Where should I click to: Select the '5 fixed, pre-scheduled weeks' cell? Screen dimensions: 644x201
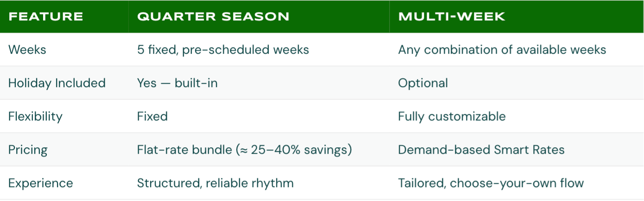coord(223,50)
